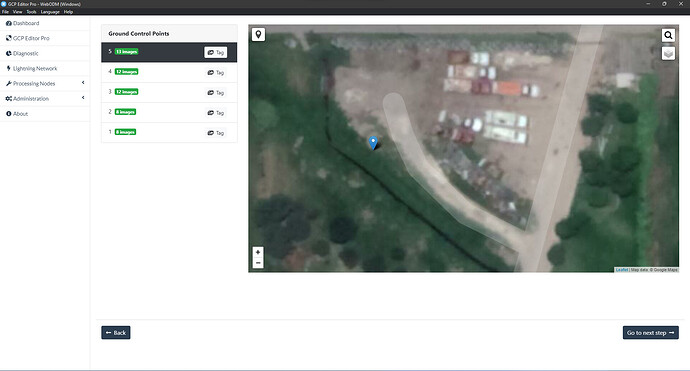The image size is (690, 371).
Task: Click Go to next step button
Action: click(651, 333)
